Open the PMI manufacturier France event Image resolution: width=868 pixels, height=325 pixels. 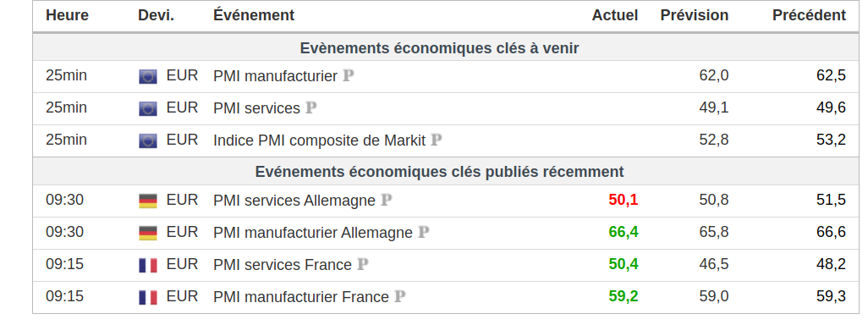[x=301, y=297]
